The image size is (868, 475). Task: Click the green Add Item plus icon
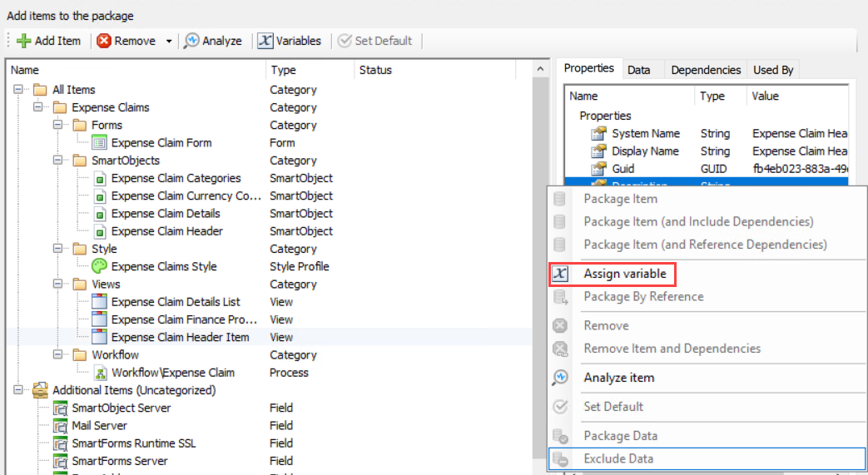23,41
